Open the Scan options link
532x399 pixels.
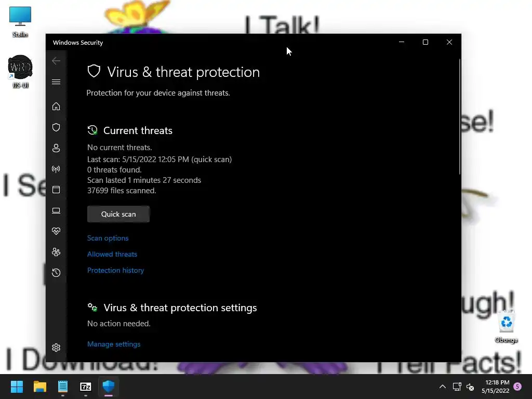[x=108, y=238]
